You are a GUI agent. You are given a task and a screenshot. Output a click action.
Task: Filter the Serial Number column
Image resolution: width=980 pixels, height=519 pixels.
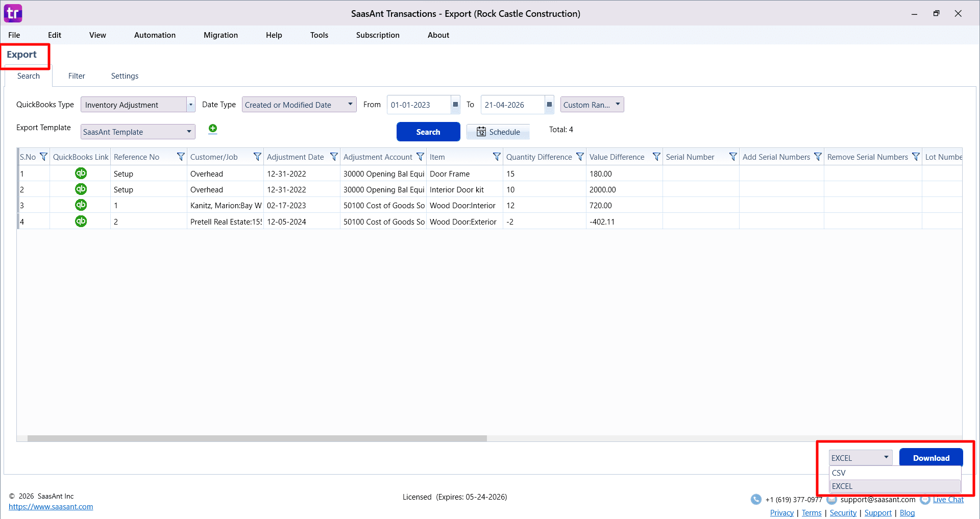point(733,157)
